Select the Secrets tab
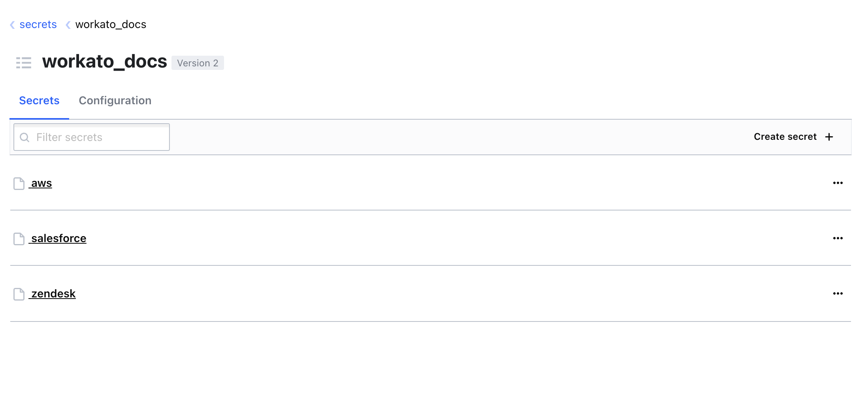This screenshot has width=868, height=406. coord(39,101)
